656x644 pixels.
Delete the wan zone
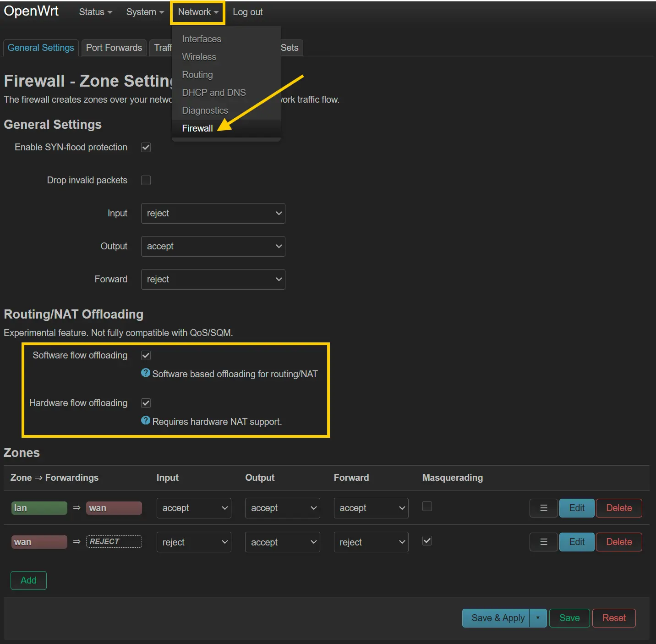coord(619,542)
